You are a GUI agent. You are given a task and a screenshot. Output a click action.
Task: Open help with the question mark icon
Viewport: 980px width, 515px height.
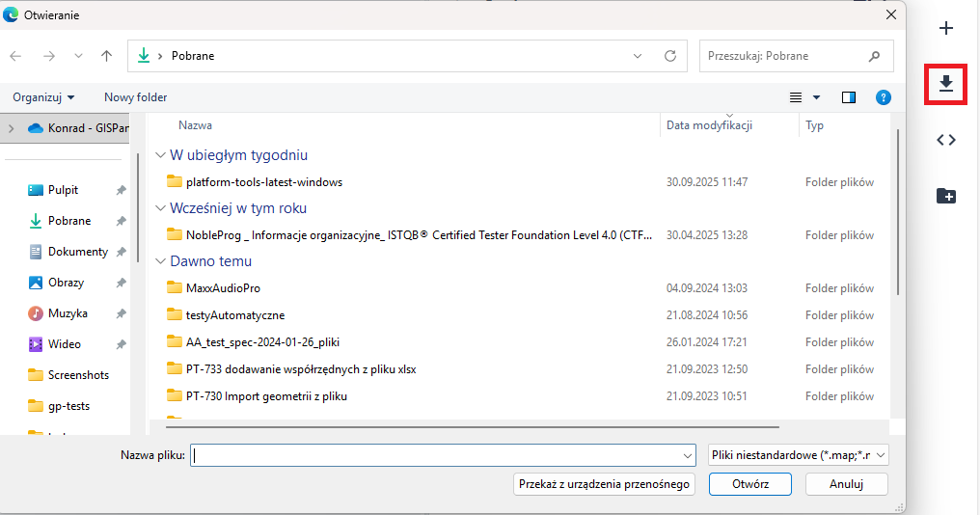coord(884,97)
